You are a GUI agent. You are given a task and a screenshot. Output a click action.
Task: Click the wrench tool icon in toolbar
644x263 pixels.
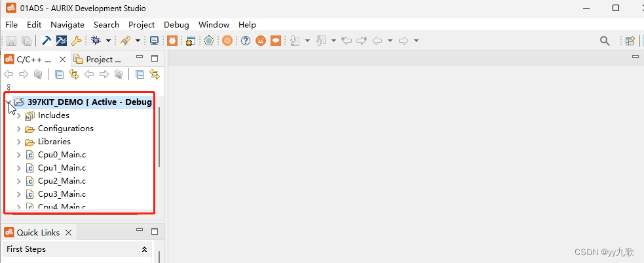tap(76, 41)
